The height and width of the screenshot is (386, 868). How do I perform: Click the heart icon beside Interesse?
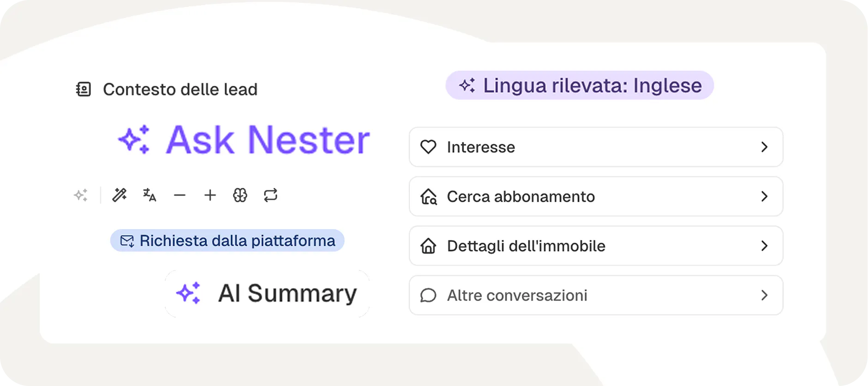[x=428, y=147]
